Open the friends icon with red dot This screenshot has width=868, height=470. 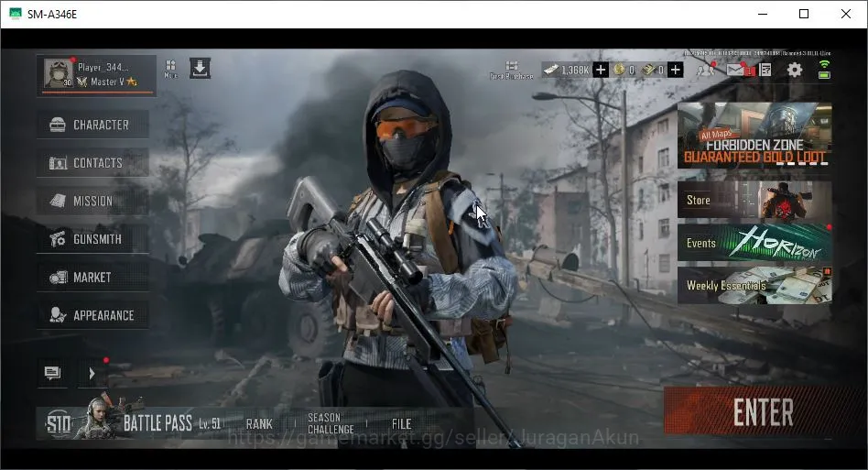click(706, 70)
